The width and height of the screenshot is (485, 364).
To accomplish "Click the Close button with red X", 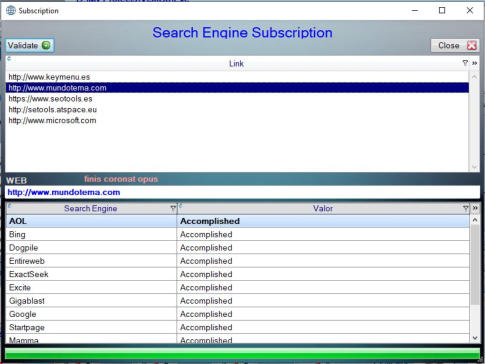I will (x=455, y=45).
